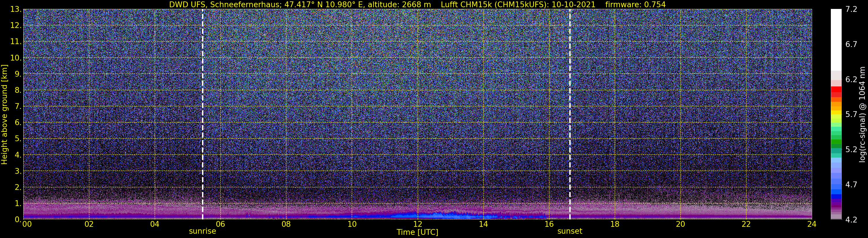Click the white dashed sunrise line
The width and height of the screenshot is (868, 238).
click(x=203, y=114)
